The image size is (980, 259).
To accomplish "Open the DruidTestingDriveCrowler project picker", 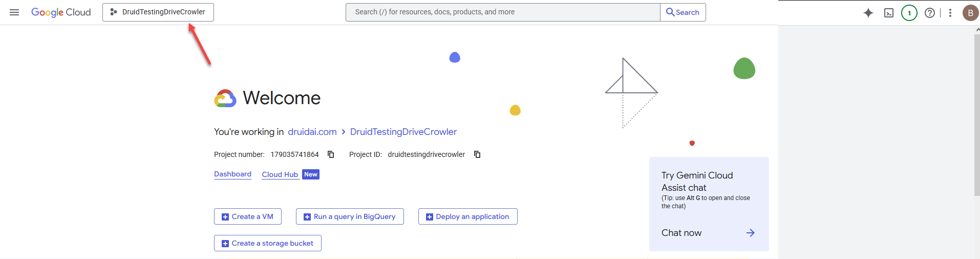I will [158, 12].
